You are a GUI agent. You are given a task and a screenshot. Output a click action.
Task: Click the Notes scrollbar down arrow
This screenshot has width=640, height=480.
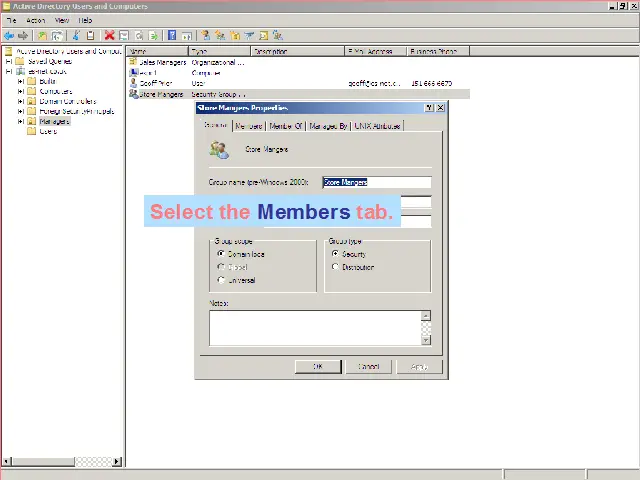[x=426, y=340]
